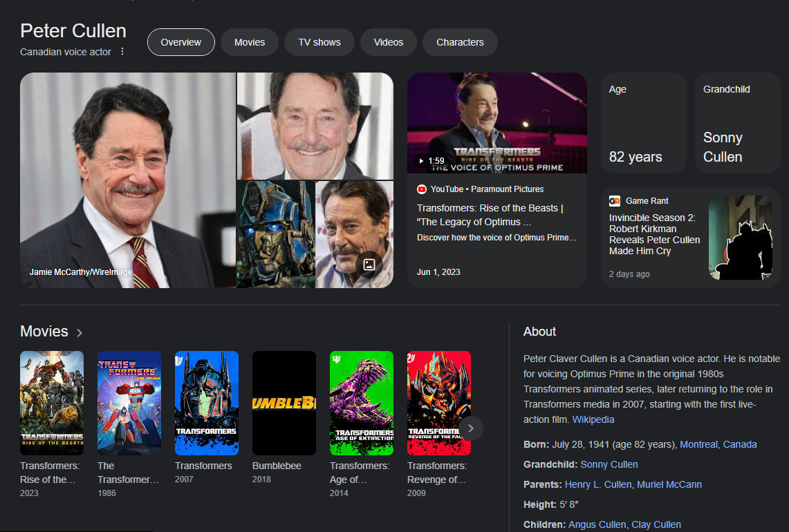Click the image gallery icon on the photo grid
Viewport: 789px width, 532px height.
point(369,265)
